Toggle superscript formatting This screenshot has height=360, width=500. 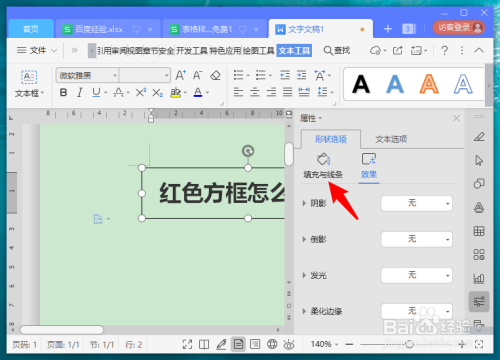[x=141, y=92]
